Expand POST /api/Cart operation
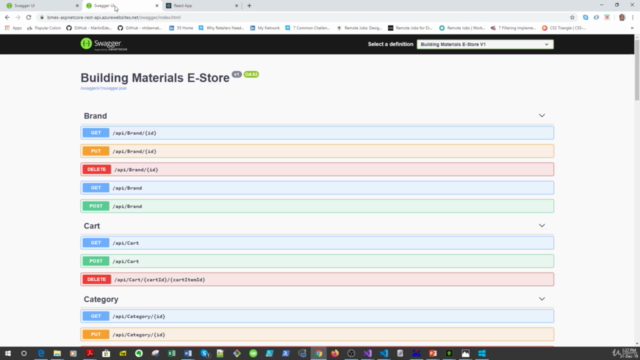 pos(317,261)
